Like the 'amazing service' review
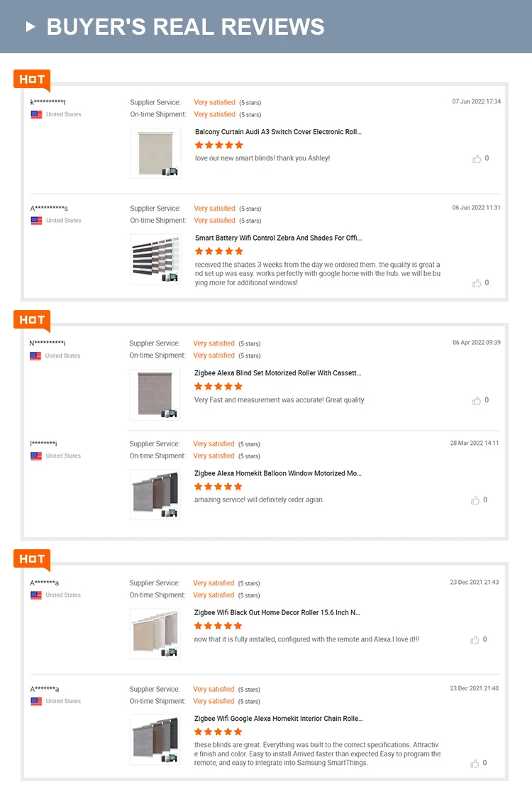Screen dimensions: 532x806 click(475, 500)
